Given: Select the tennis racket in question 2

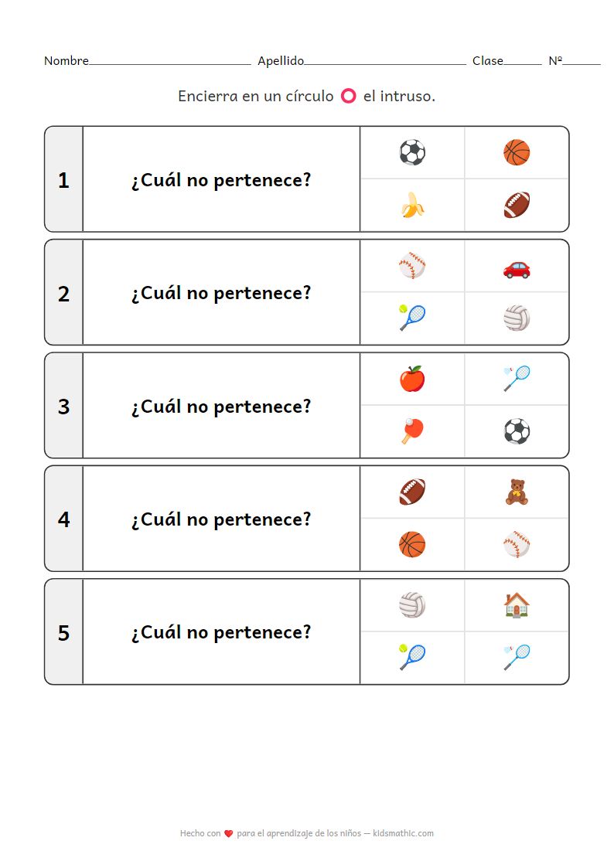Looking at the screenshot, I should click(x=412, y=318).
